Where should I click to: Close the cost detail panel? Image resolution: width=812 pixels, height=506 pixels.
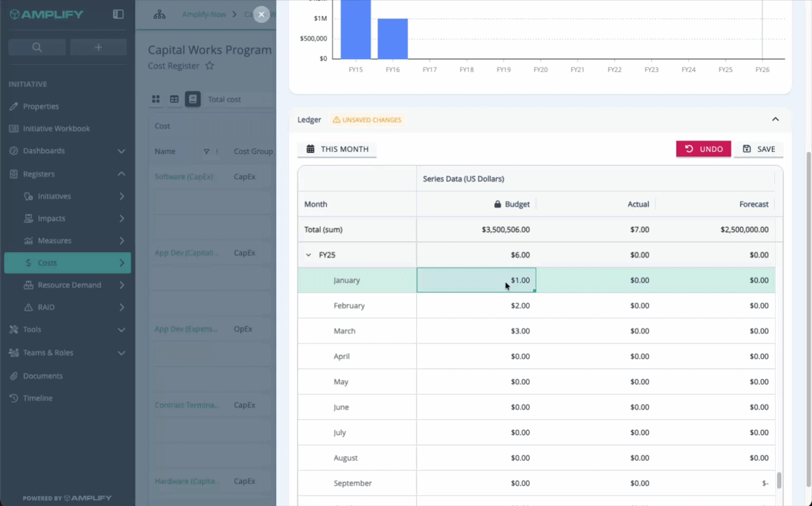tap(261, 15)
